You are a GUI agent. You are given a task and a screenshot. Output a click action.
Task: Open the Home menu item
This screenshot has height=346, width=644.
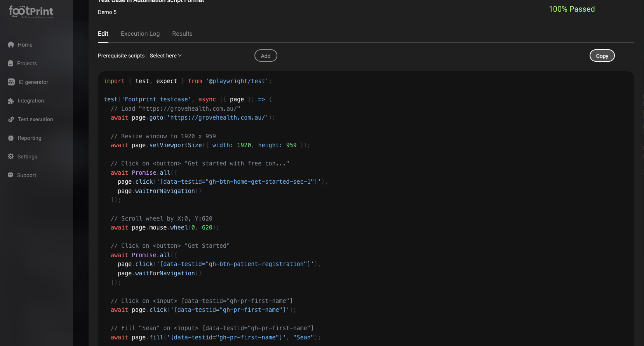pyautogui.click(x=25, y=45)
